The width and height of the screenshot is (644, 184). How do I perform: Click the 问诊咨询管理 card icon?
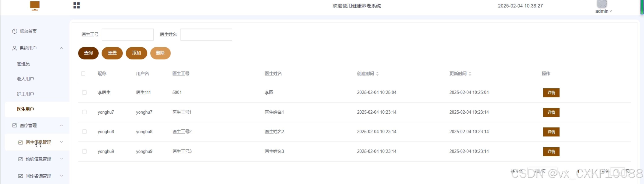tap(21, 176)
